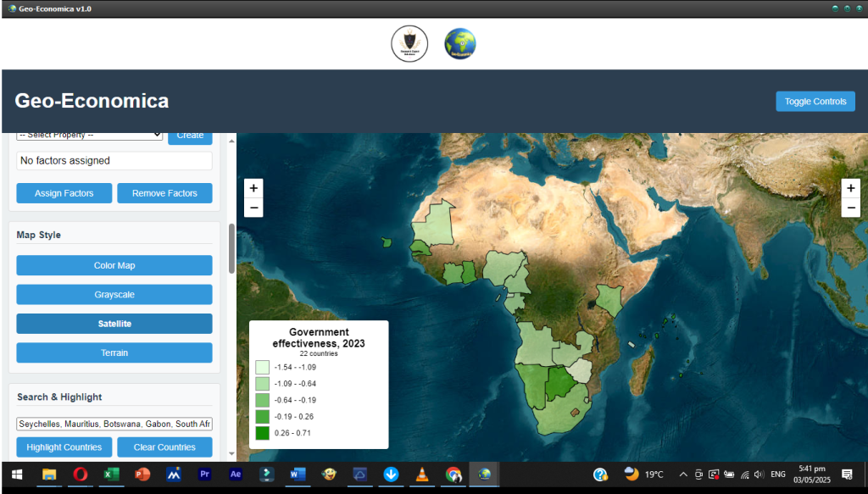Image resolution: width=868 pixels, height=494 pixels.
Task: Open Opera browser from the taskbar
Action: pyautogui.click(x=80, y=475)
